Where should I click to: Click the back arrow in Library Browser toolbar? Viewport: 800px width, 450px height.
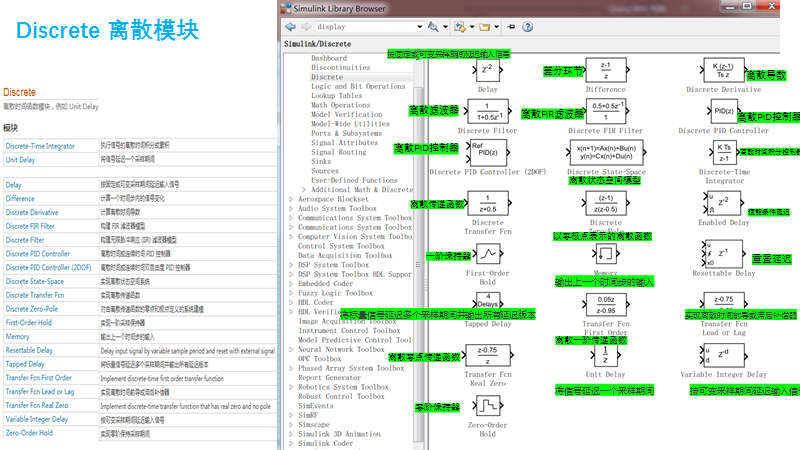click(x=290, y=27)
